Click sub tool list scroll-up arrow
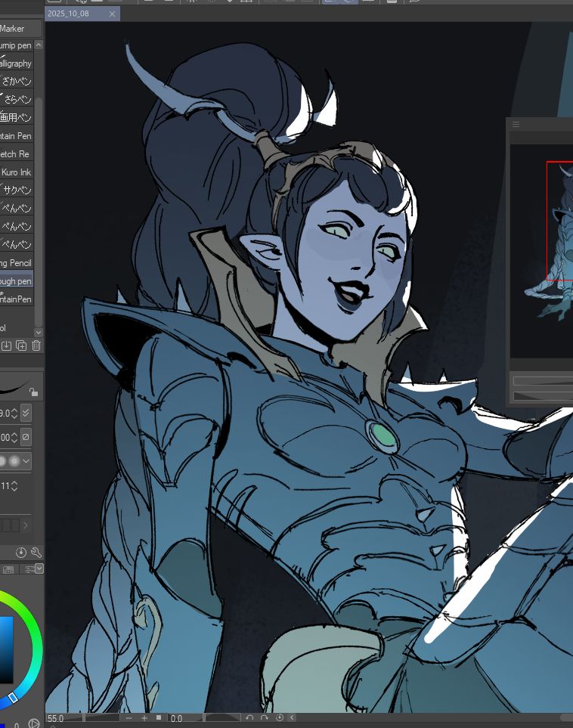573x728 pixels. [39, 45]
